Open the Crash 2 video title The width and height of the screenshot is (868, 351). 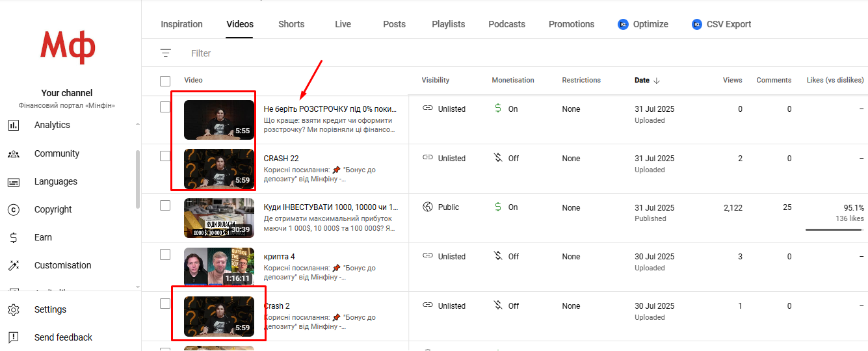click(277, 306)
